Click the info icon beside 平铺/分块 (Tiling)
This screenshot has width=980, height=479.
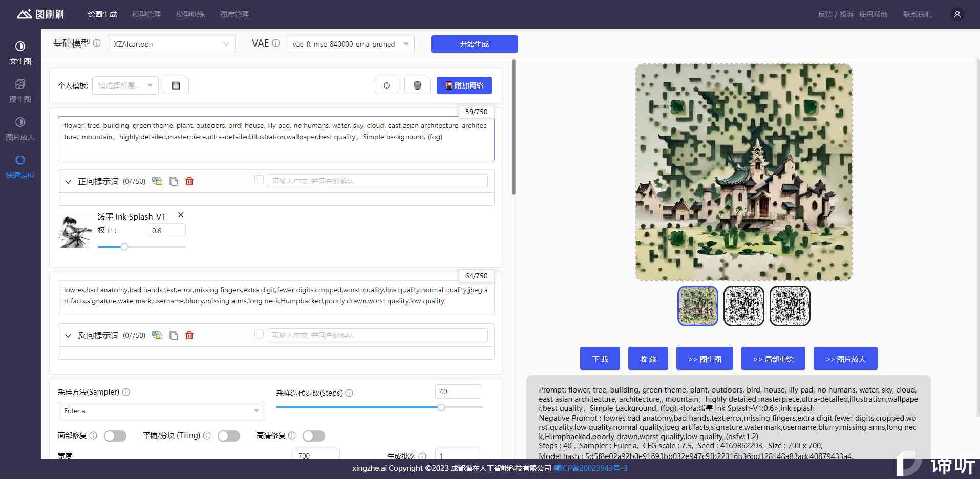tap(207, 436)
